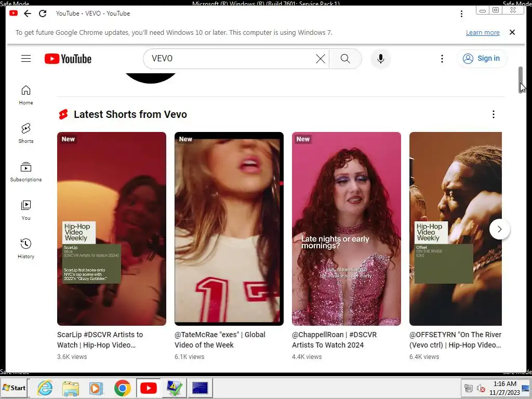Screen dimensions: 532x399
Task: Click the muted volume tray icon
Action: pyautogui.click(x=481, y=388)
